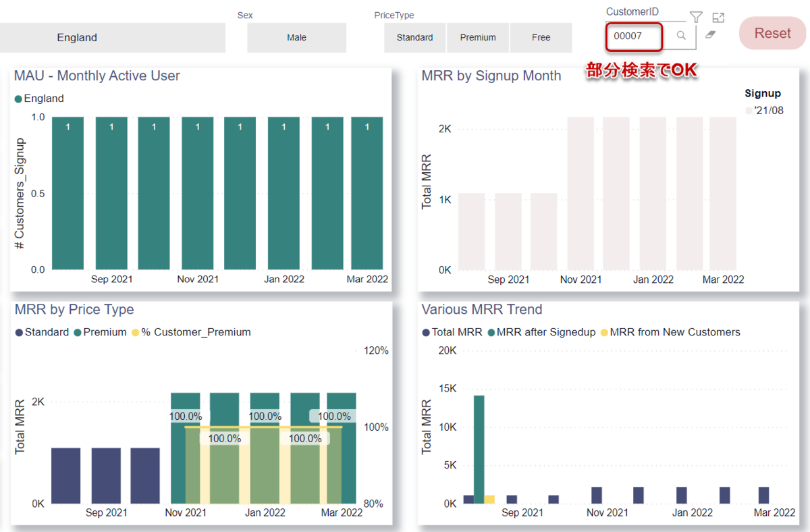The width and height of the screenshot is (810, 532).
Task: Click the search magnifier icon in CustomerID slicer
Action: point(681,36)
